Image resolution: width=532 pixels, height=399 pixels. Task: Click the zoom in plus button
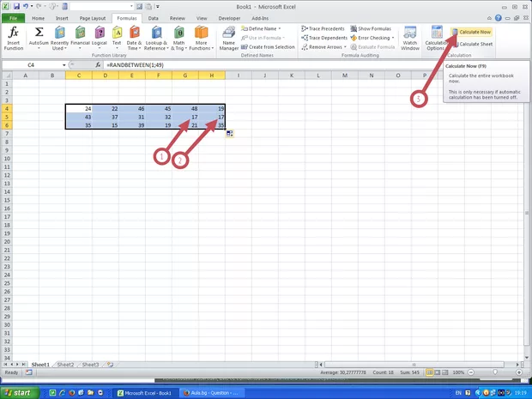click(519, 372)
